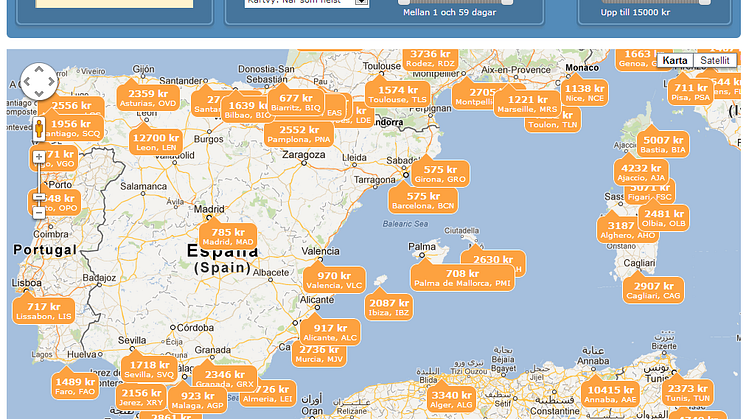Click the Ibiza, IBZ 2087 kr marker
This screenshot has height=419, width=746.
(389, 307)
